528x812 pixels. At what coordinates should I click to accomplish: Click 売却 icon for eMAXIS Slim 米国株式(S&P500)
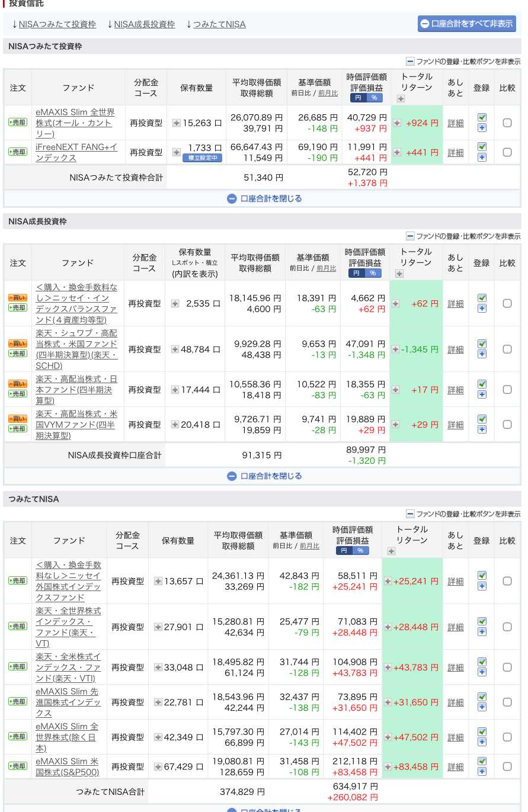(18, 766)
